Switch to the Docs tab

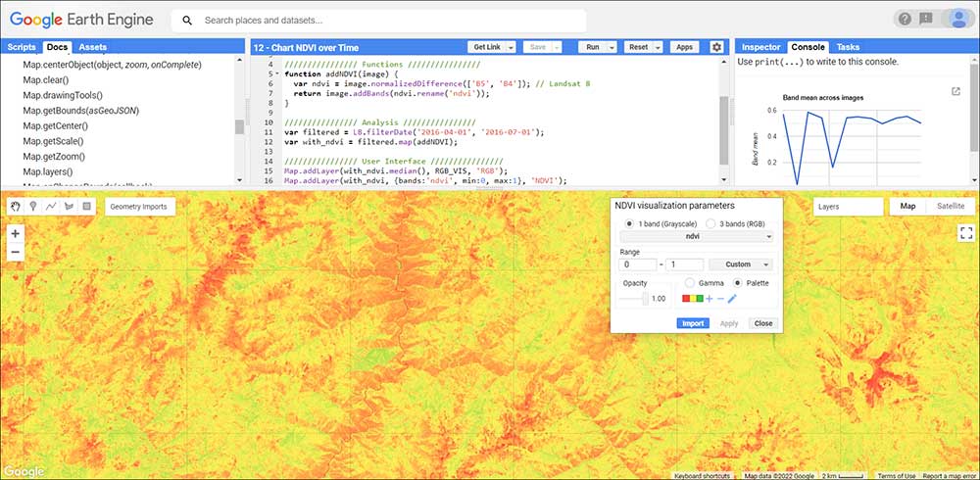coord(58,47)
